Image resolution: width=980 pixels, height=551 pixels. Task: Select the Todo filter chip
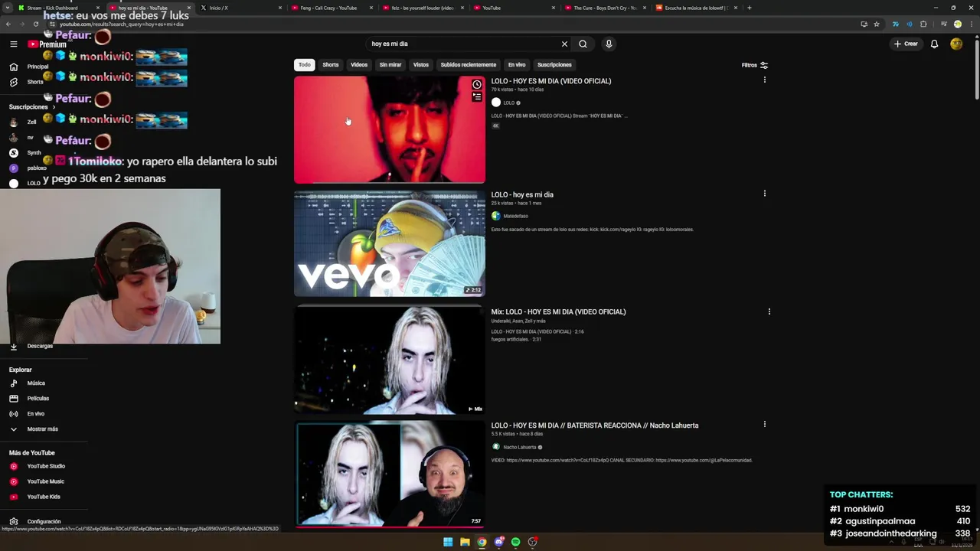305,65
